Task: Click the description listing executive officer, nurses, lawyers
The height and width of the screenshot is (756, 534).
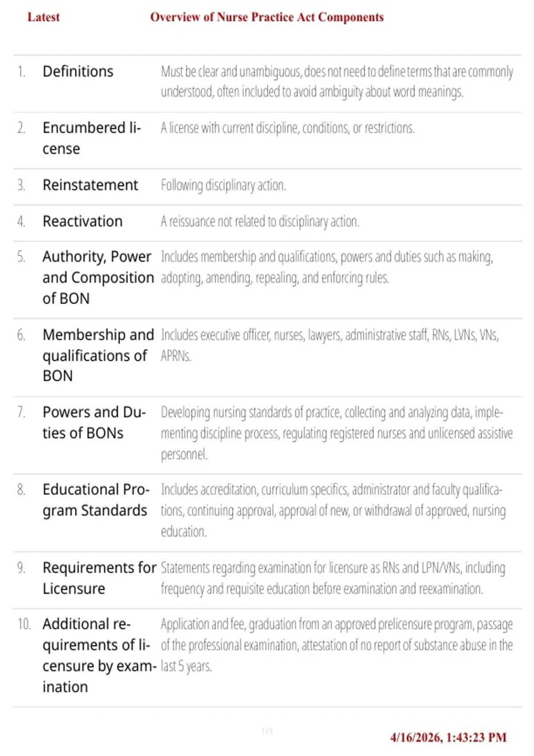Action: click(330, 345)
